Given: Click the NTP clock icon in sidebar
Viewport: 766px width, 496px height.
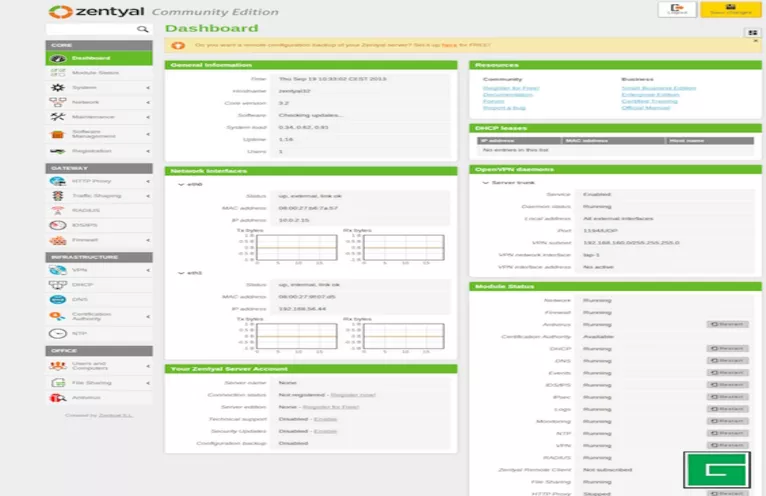Looking at the screenshot, I should pyautogui.click(x=56, y=333).
